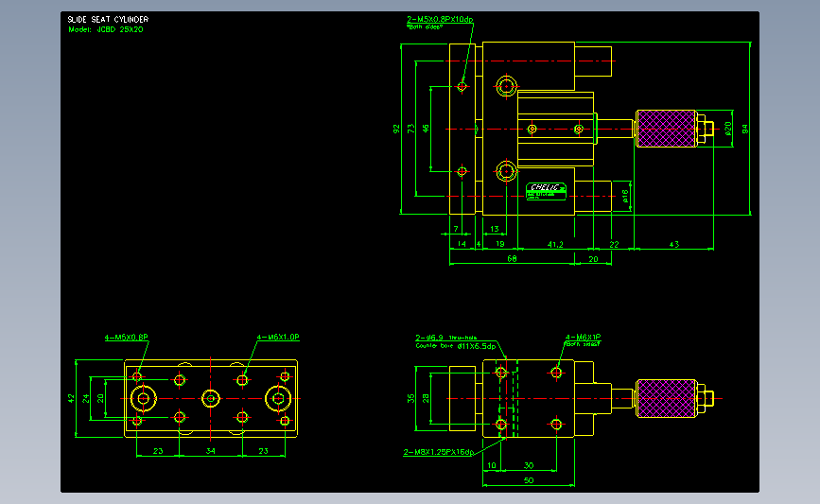Select the vertical '94' overall dimension
Viewport: 820px width, 504px height.
(744, 129)
